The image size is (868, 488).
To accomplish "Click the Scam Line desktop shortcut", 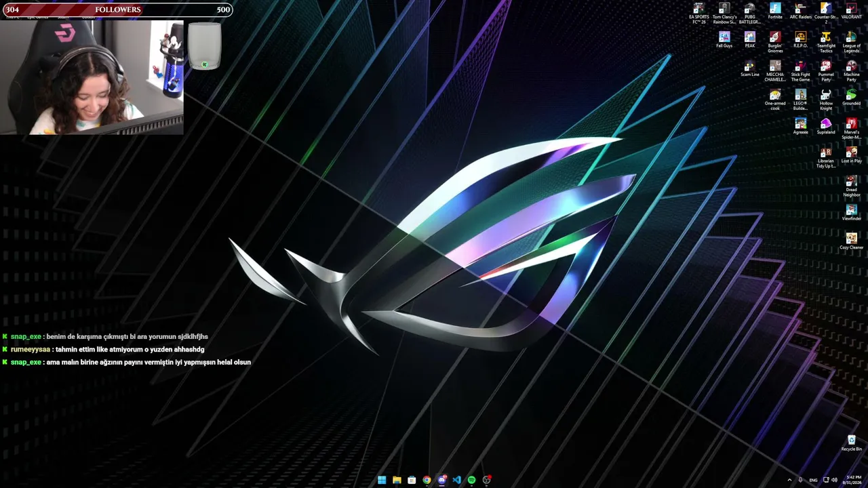I will pyautogui.click(x=749, y=68).
